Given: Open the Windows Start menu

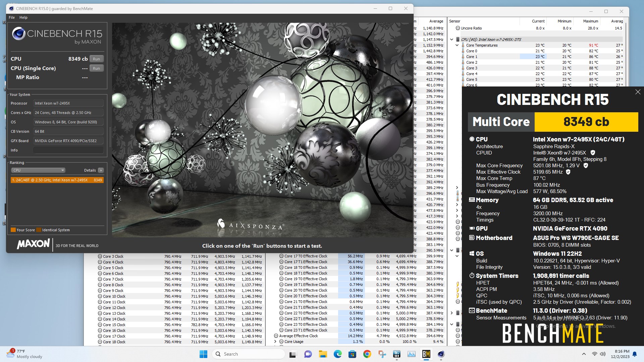Looking at the screenshot, I should click(203, 354).
